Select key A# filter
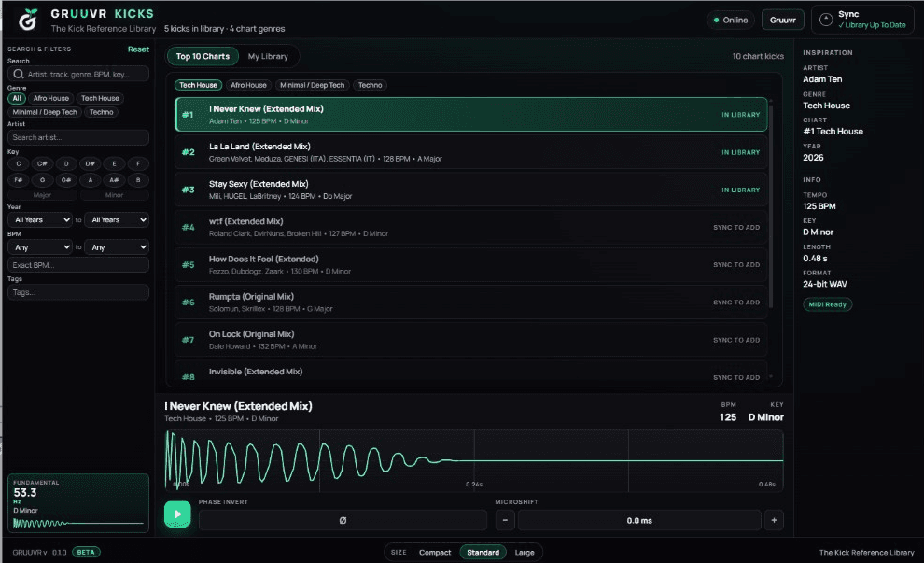This screenshot has width=924, height=563. [x=114, y=180]
